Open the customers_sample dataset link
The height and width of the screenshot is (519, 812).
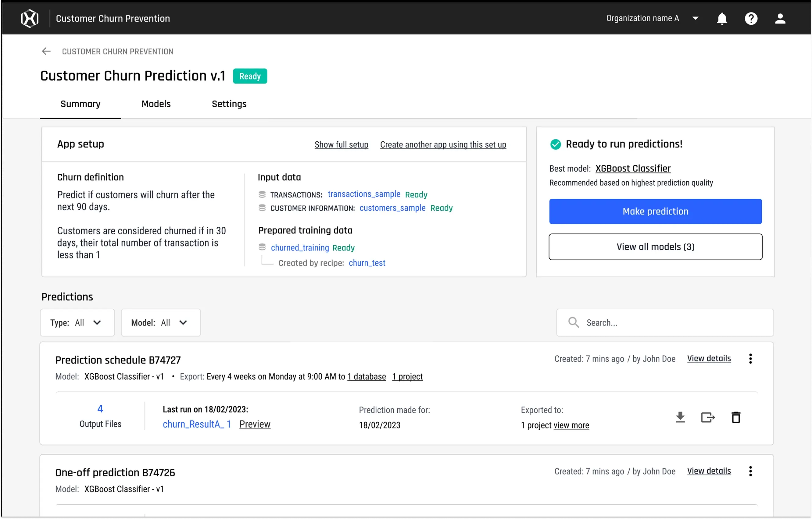392,208
